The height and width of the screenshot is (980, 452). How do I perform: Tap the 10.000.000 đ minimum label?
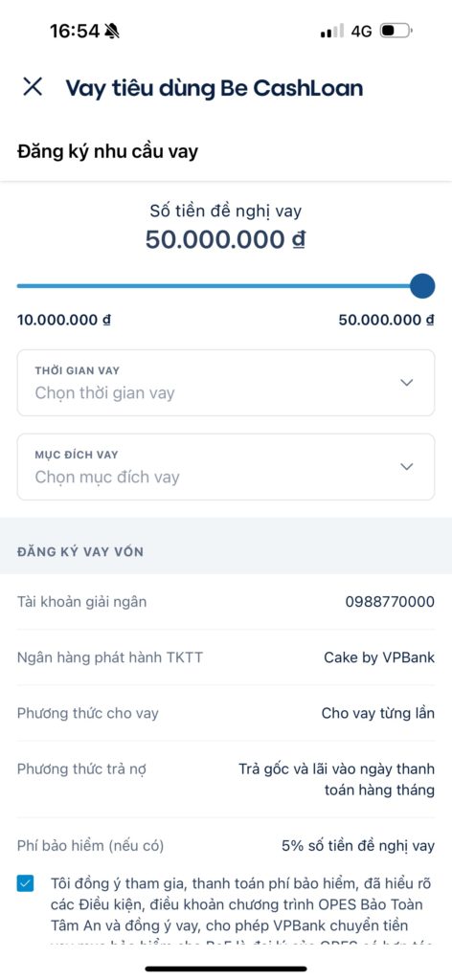(64, 320)
